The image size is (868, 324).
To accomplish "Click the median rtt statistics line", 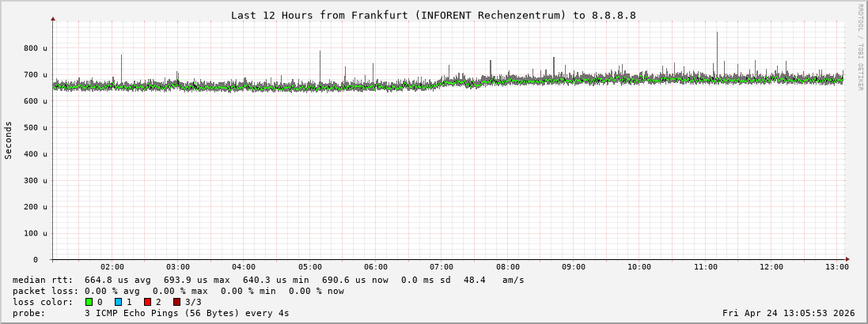I will click(x=268, y=280).
